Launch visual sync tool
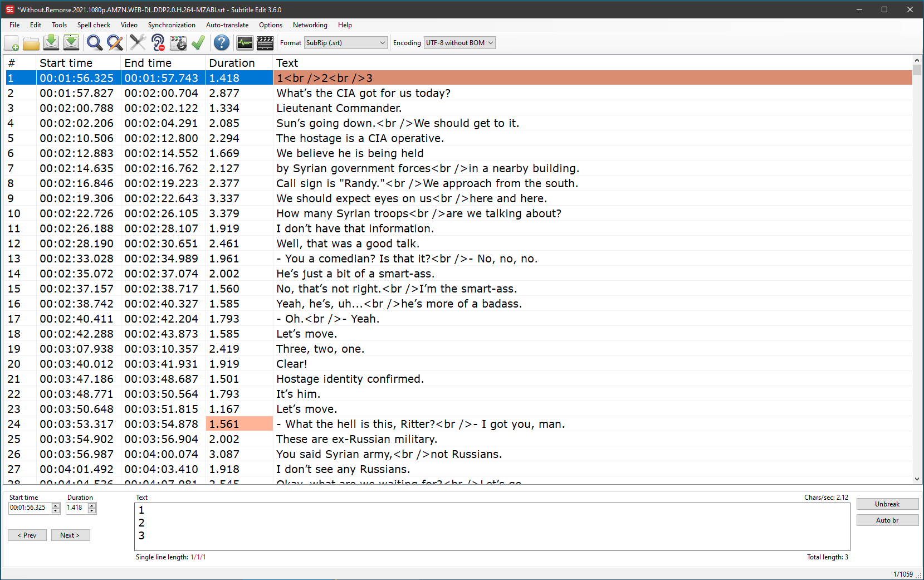Viewport: 924px width, 580px height. [x=178, y=42]
